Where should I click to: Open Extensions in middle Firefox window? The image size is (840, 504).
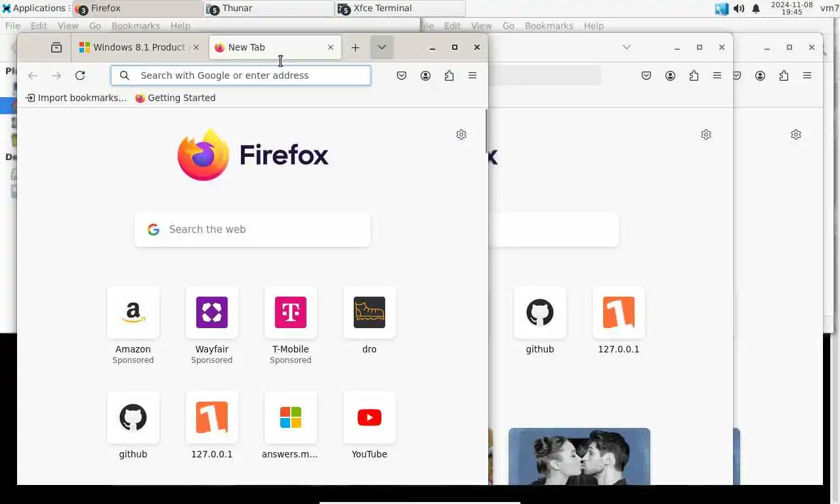(x=694, y=75)
